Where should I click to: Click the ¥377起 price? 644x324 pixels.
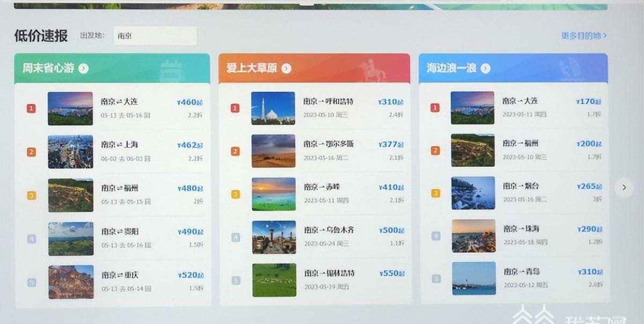tap(391, 144)
